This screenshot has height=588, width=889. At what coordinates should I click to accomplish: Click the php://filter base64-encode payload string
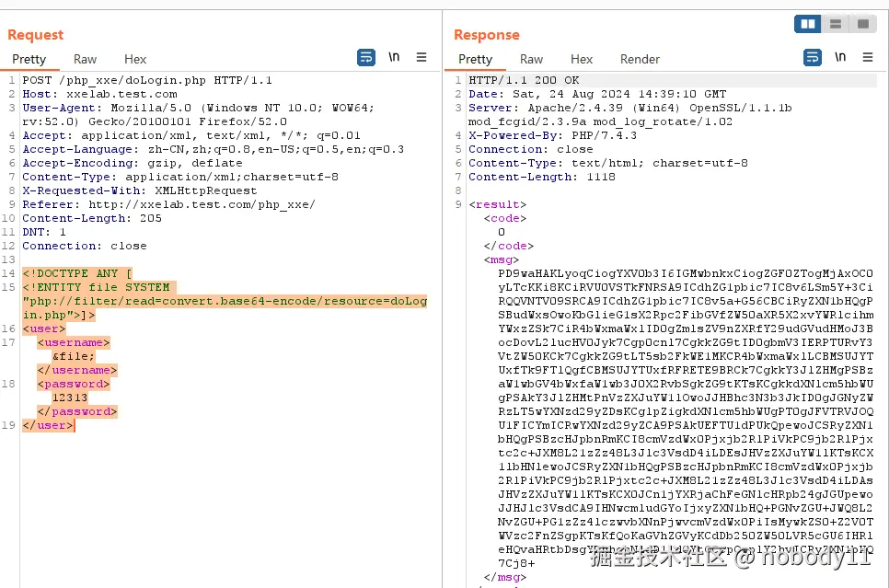coord(225,308)
